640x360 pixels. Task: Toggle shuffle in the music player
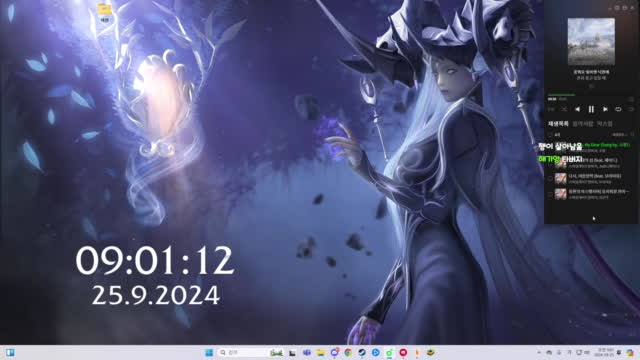pos(564,109)
